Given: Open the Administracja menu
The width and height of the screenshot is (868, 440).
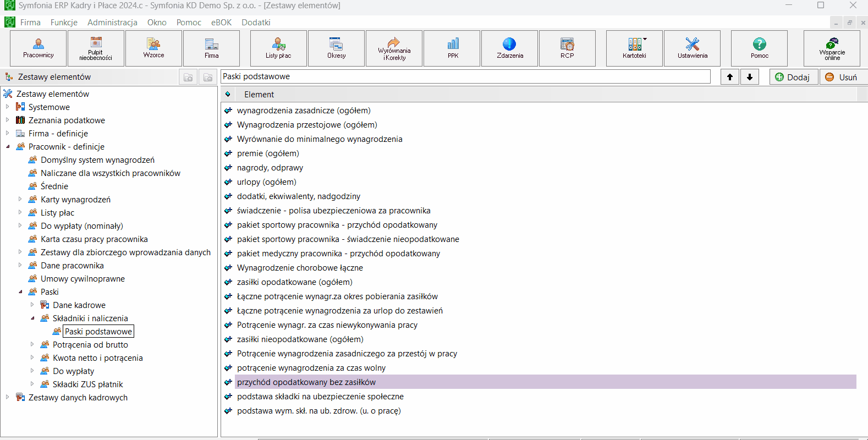Looking at the screenshot, I should 112,23.
